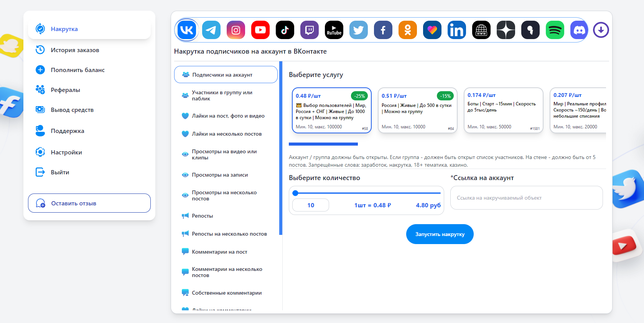Select the WWW website traffic icon
Screen dimensions: 644x323
481,30
